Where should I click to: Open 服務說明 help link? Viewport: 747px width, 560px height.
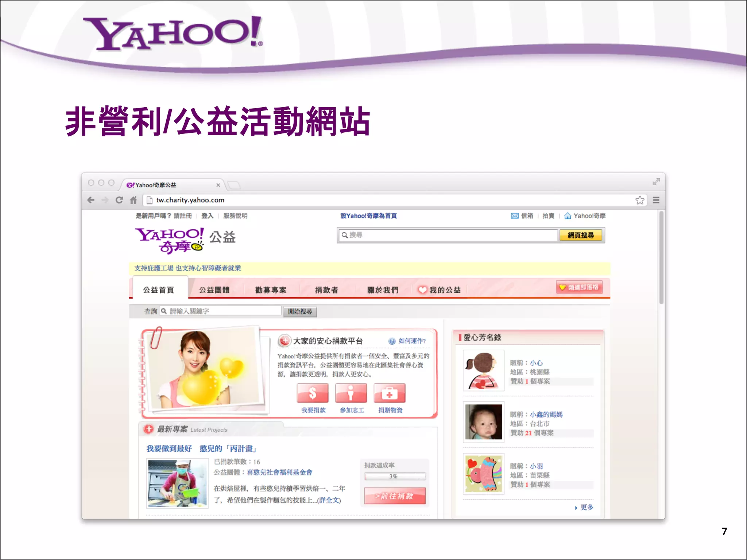tap(235, 216)
